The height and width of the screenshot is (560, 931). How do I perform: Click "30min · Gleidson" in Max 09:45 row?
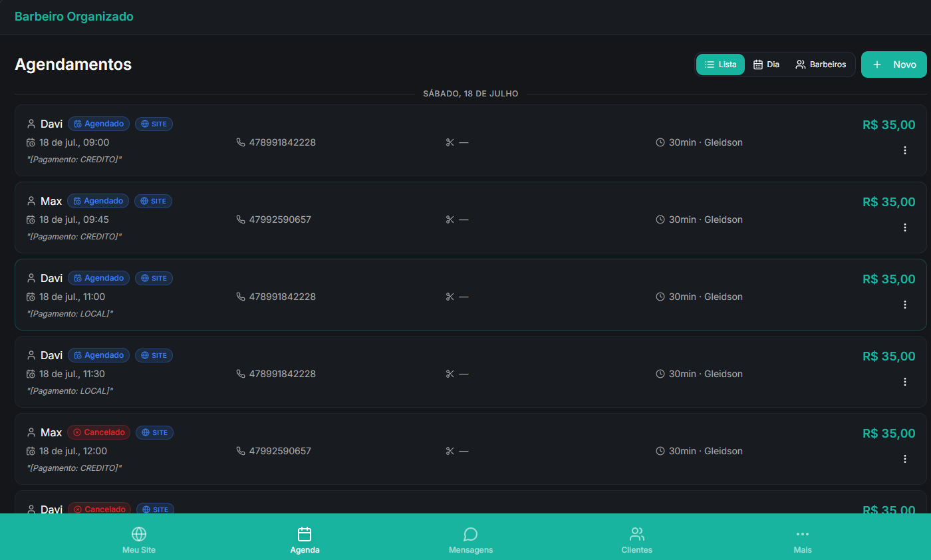[x=706, y=219]
